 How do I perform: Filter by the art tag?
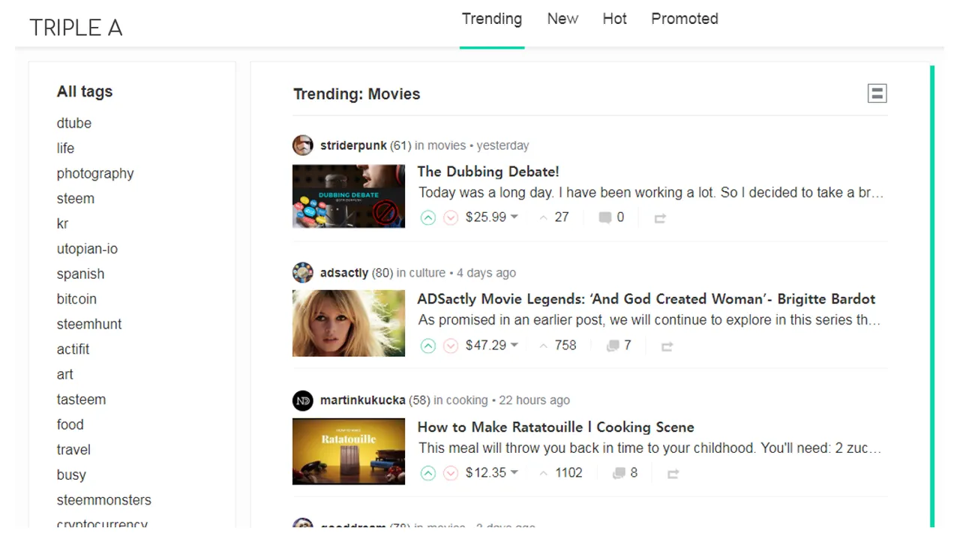65,375
